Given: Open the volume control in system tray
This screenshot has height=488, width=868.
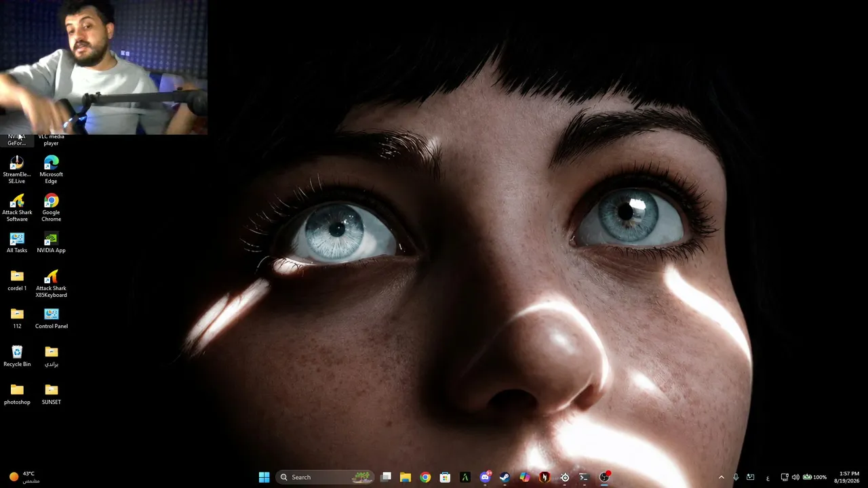Looking at the screenshot, I should (x=795, y=477).
